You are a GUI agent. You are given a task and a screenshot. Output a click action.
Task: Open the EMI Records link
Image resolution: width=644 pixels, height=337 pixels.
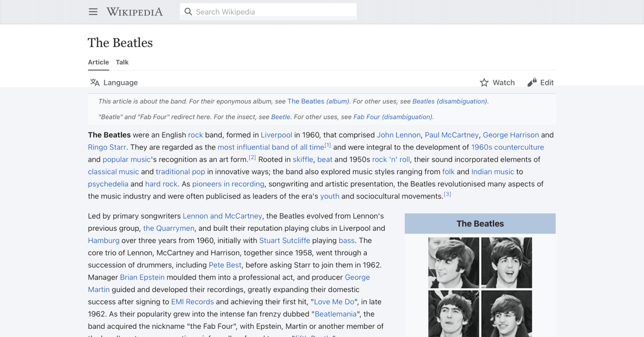pyautogui.click(x=192, y=302)
